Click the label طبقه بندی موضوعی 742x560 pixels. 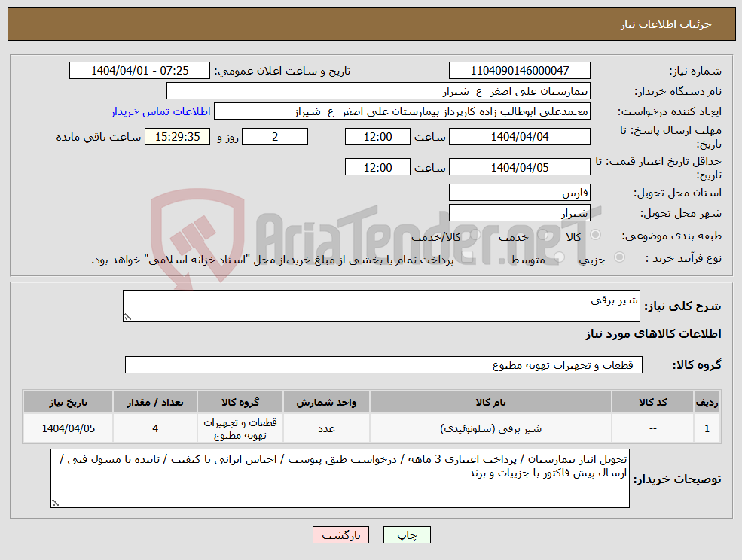coord(671,236)
